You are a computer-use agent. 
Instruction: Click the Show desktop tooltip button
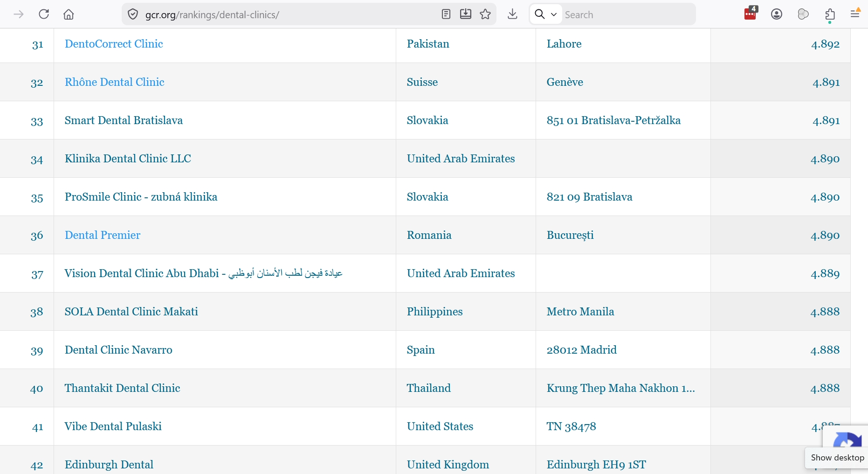837,458
